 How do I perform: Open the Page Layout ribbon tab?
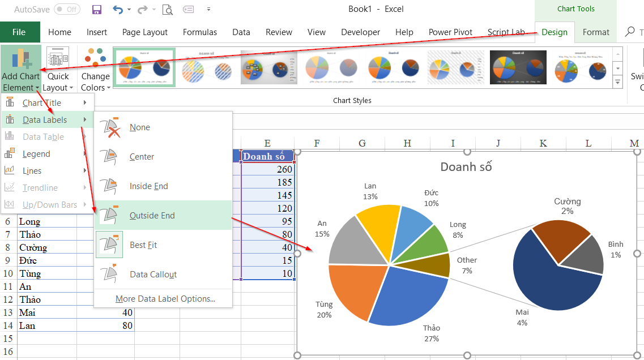pos(145,32)
